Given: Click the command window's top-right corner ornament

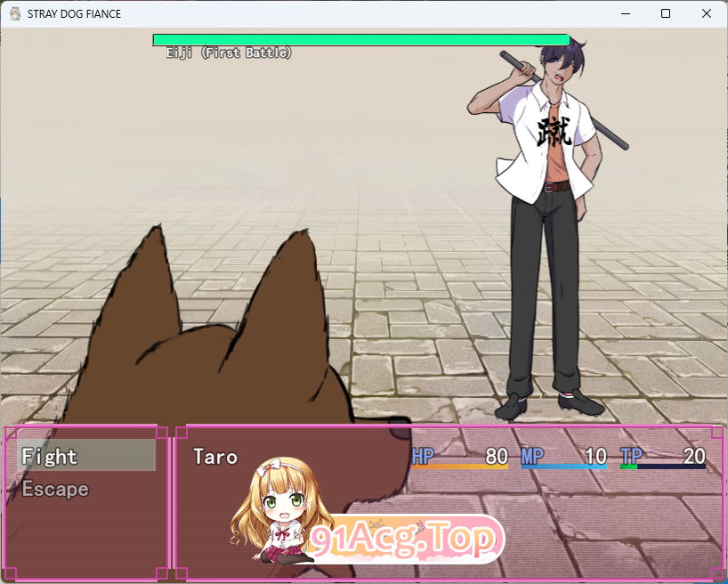Looking at the screenshot, I should click(162, 433).
